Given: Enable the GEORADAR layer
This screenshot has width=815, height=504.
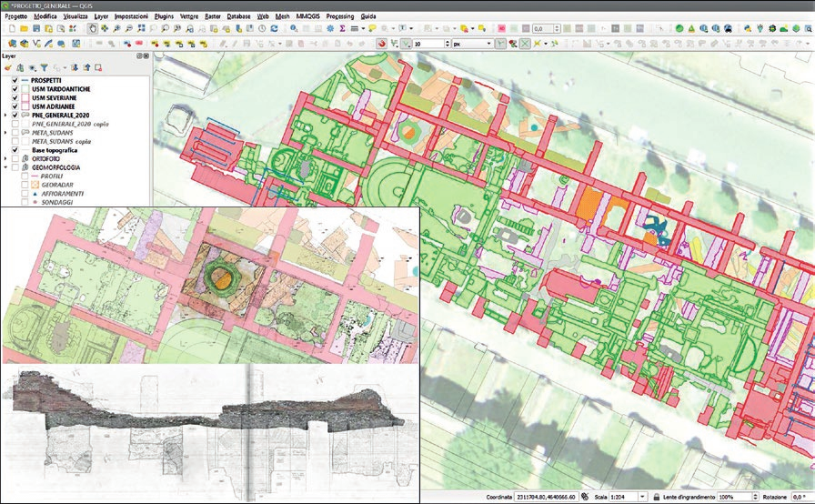Looking at the screenshot, I should point(25,185).
